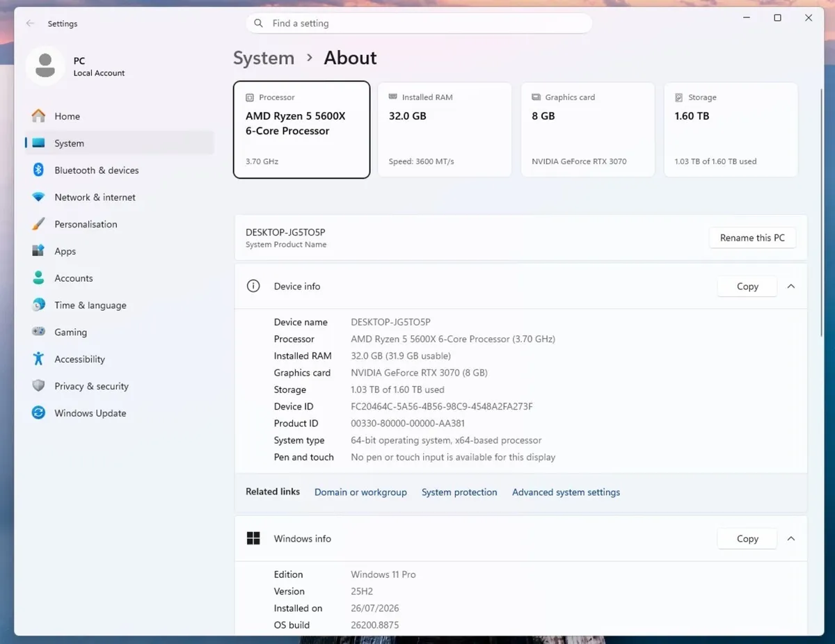Click the Accessibility figure icon

(x=39, y=359)
